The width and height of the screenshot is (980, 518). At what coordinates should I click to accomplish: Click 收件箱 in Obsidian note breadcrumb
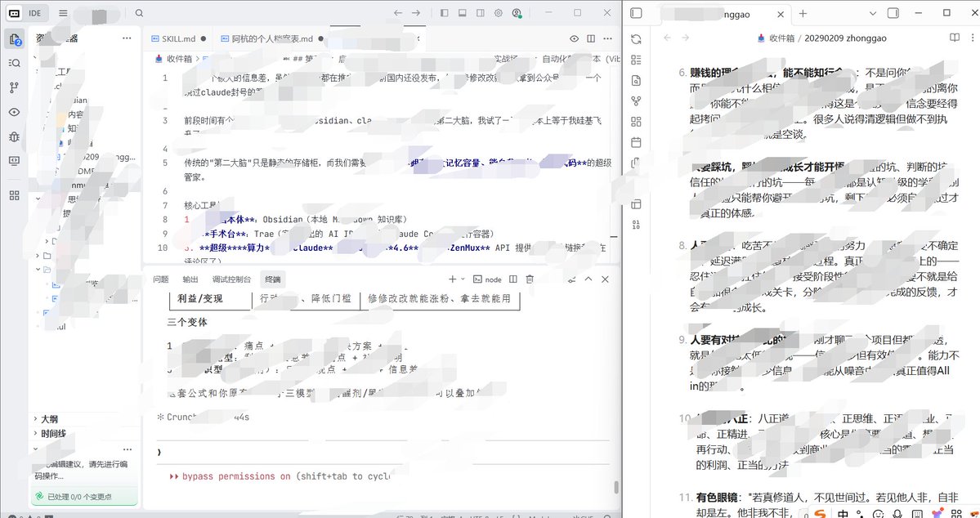(782, 38)
